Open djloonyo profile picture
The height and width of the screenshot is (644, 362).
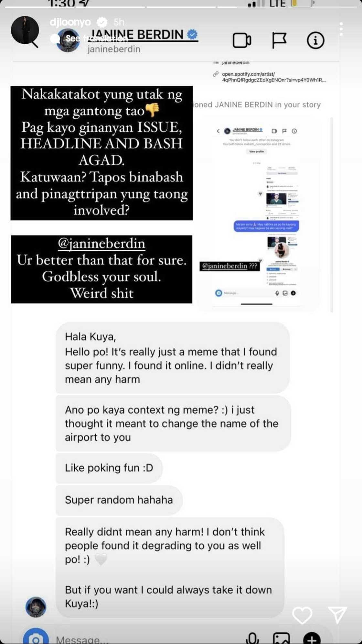(25, 30)
